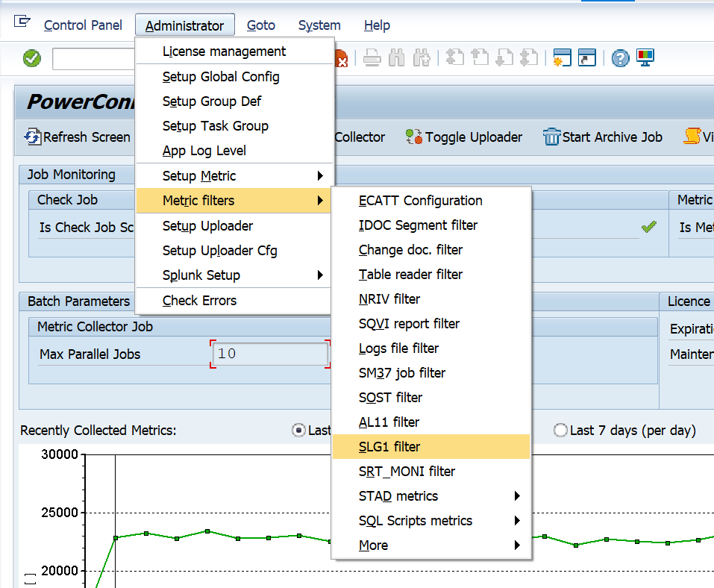Image resolution: width=714 pixels, height=588 pixels.
Task: Click the Find binoculars icon
Action: [397, 58]
